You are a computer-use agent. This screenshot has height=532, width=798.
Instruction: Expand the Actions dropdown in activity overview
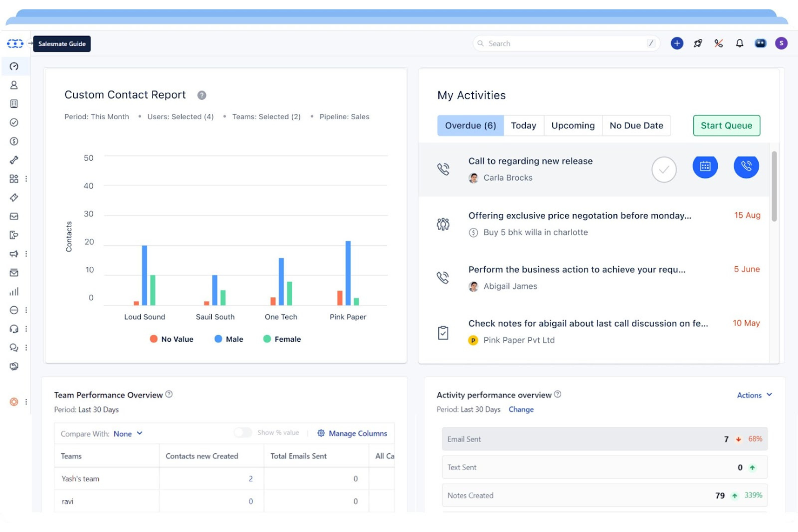click(x=754, y=395)
